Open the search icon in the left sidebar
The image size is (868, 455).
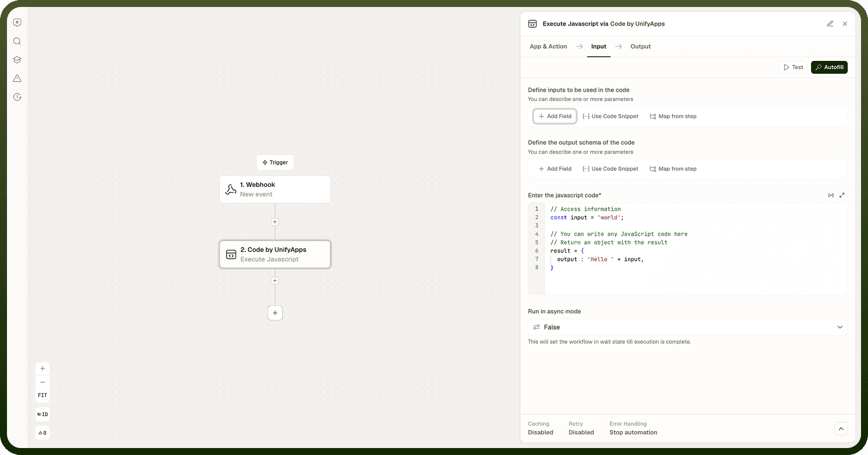[17, 41]
